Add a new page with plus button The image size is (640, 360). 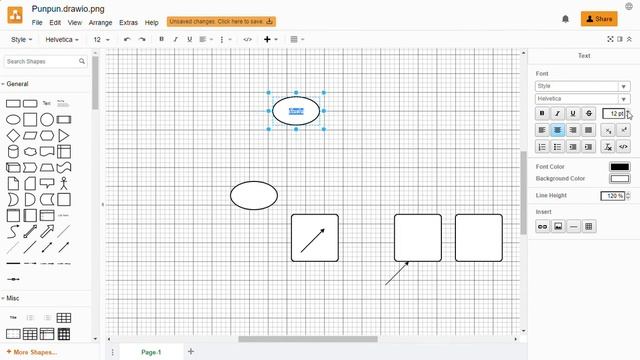pyautogui.click(x=191, y=351)
